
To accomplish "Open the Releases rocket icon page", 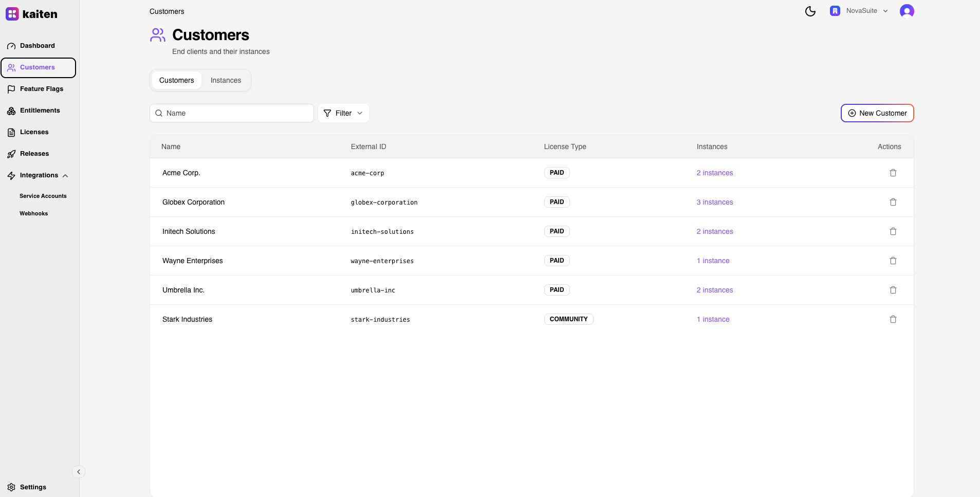I will [x=11, y=154].
